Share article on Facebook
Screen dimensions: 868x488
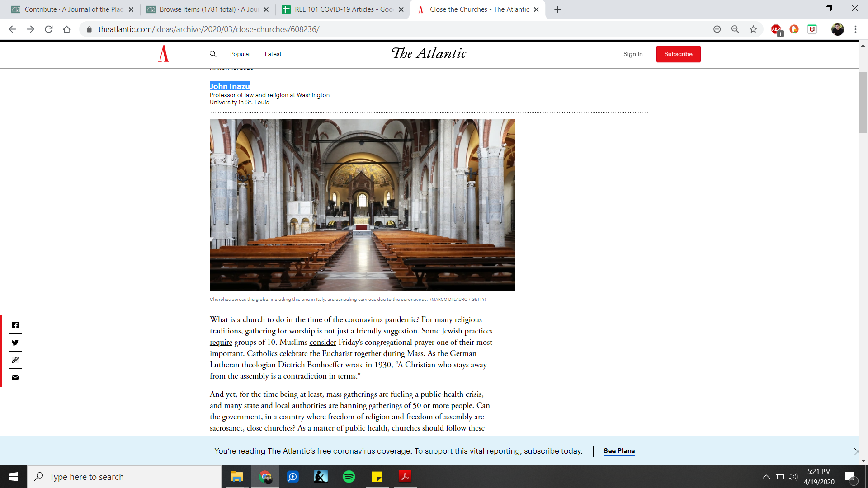coord(15,325)
